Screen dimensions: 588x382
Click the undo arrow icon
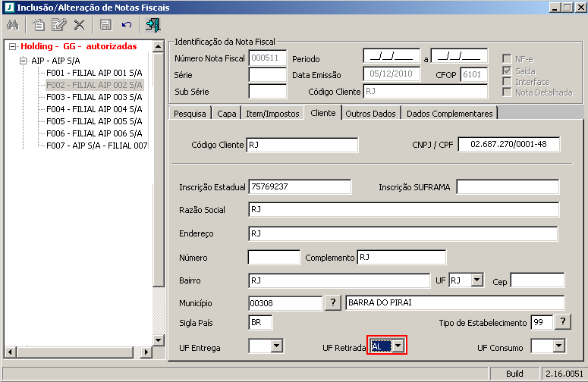coord(127,25)
